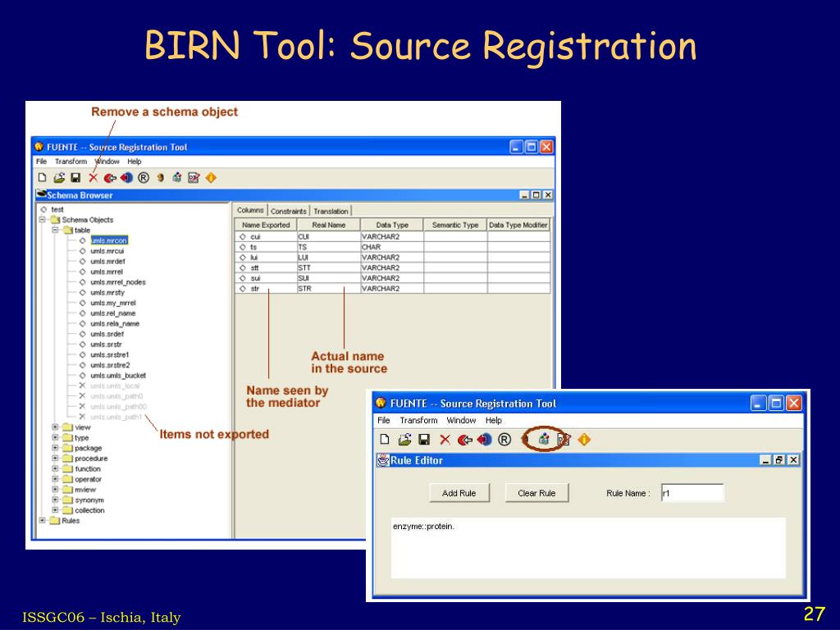Image resolution: width=840 pixels, height=630 pixels.
Task: Expand the Rules folder node
Action: coord(43,521)
